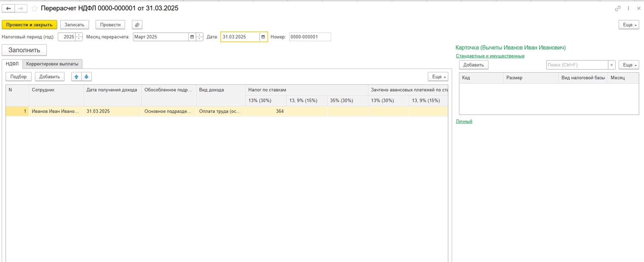
Task: Clear the search field with X
Action: [612, 65]
